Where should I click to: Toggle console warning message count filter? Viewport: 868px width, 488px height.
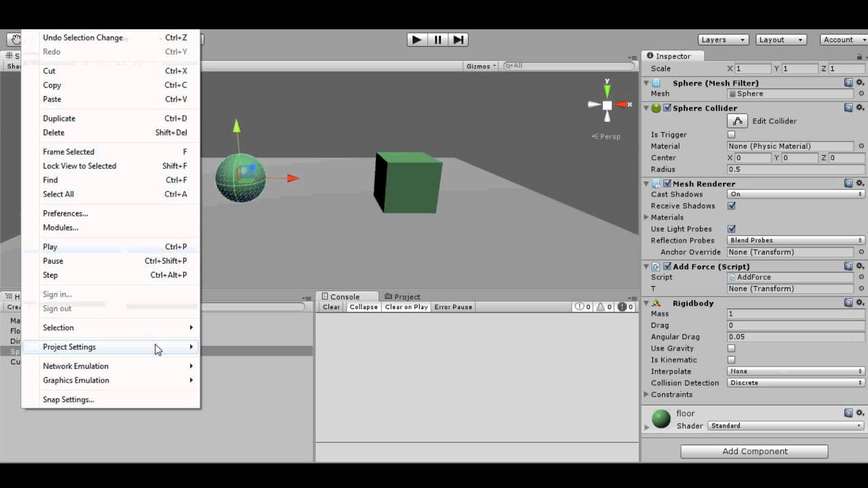tap(604, 307)
